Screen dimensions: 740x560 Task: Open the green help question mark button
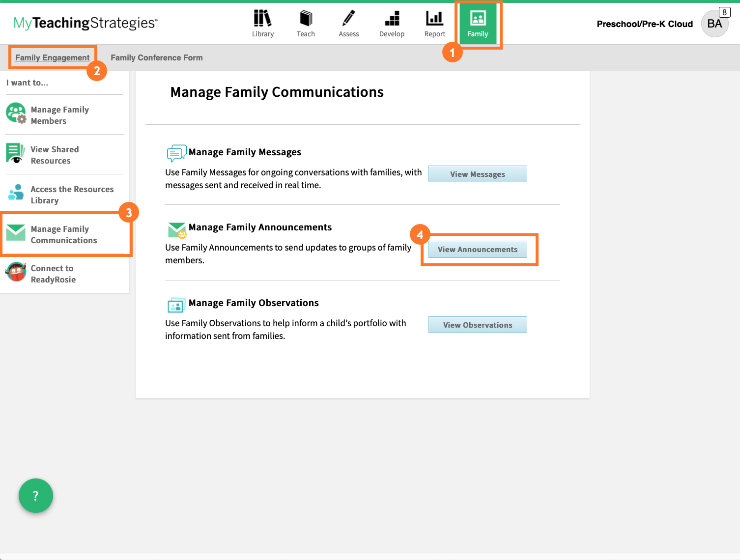[35, 496]
